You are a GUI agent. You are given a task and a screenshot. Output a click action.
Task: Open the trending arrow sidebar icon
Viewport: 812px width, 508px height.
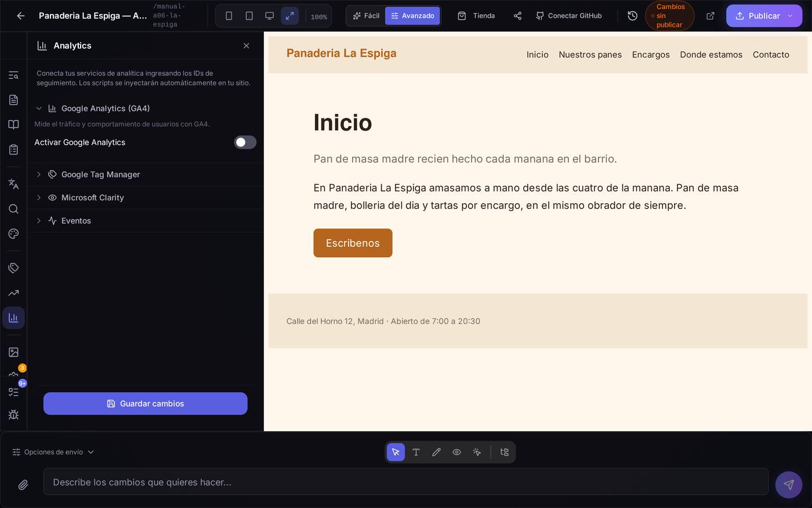(x=13, y=293)
